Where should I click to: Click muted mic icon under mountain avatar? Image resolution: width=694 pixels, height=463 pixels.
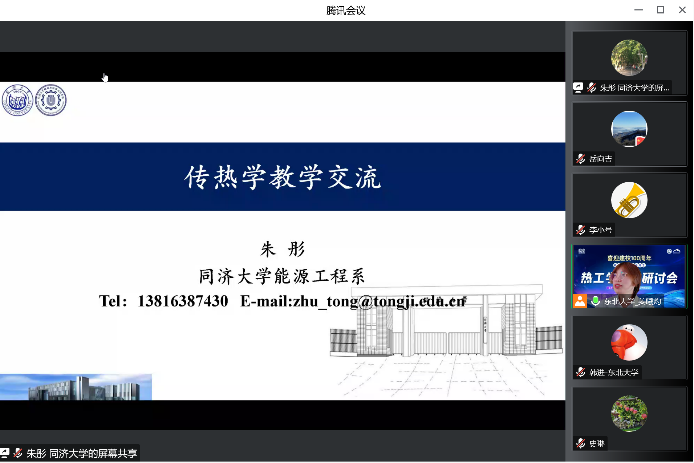[x=581, y=158]
